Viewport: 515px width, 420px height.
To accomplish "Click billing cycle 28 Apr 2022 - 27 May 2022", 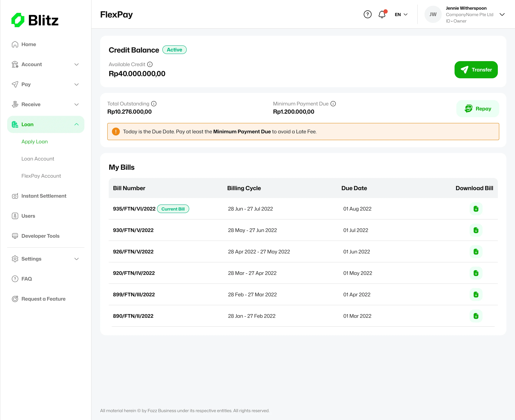I will click(259, 252).
